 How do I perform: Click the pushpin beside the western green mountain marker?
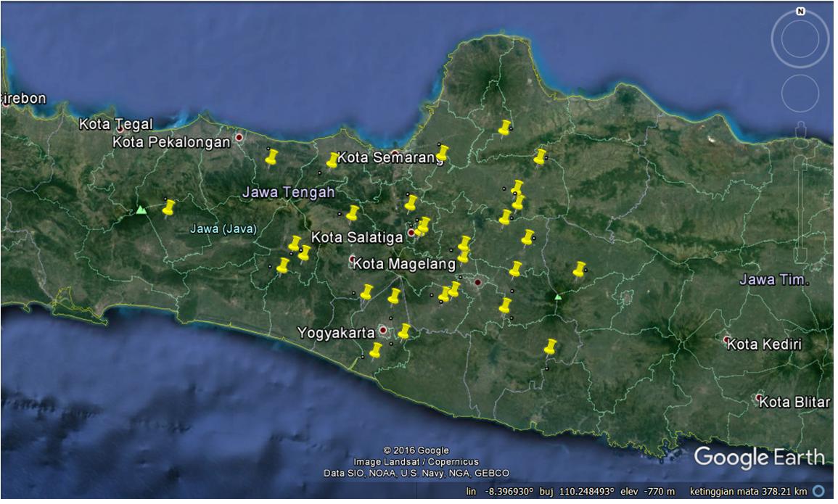tap(168, 207)
